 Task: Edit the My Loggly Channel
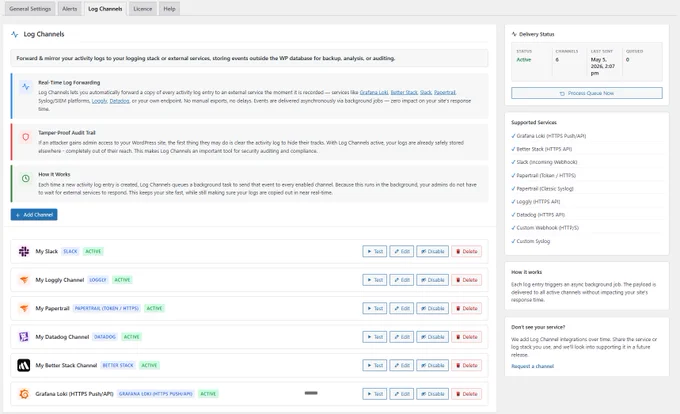402,280
